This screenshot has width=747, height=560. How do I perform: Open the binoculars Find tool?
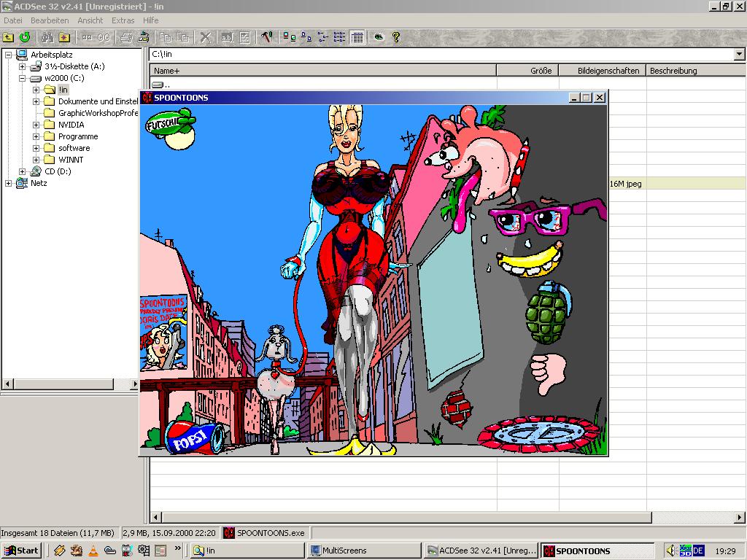click(x=47, y=37)
